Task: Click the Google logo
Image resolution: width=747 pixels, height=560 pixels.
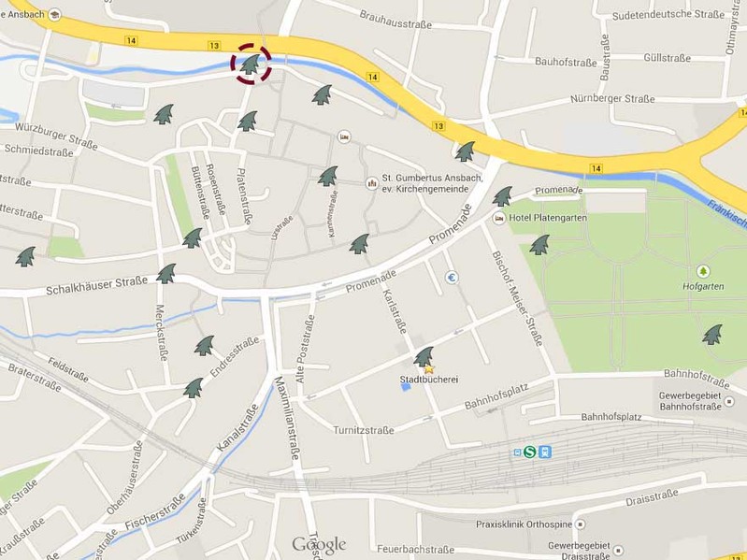Action: [x=319, y=545]
